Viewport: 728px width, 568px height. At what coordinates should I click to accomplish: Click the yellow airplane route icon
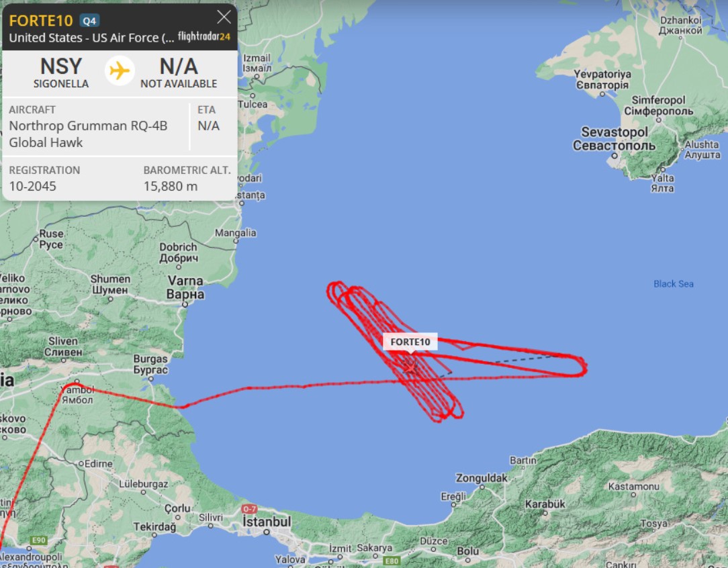[120, 71]
